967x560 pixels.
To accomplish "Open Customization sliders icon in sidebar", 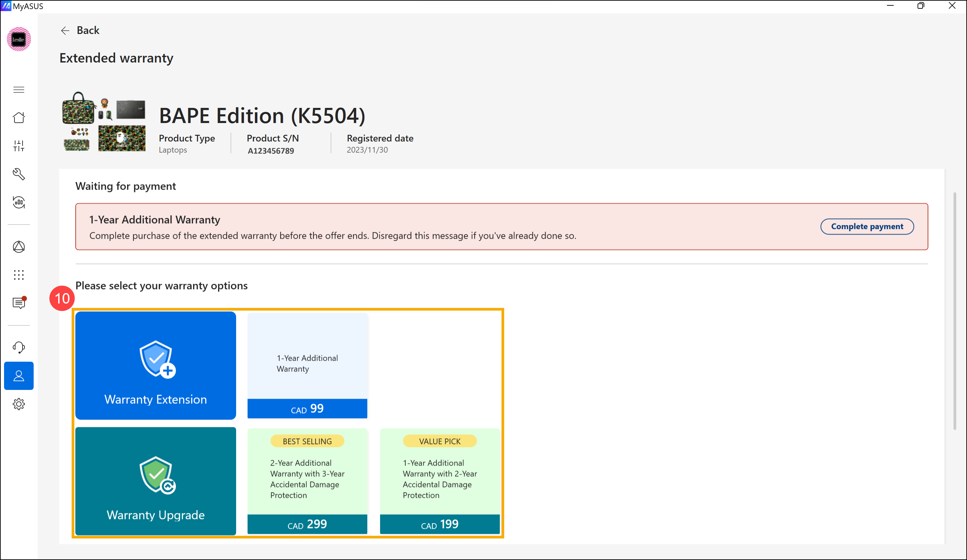I will (x=19, y=146).
